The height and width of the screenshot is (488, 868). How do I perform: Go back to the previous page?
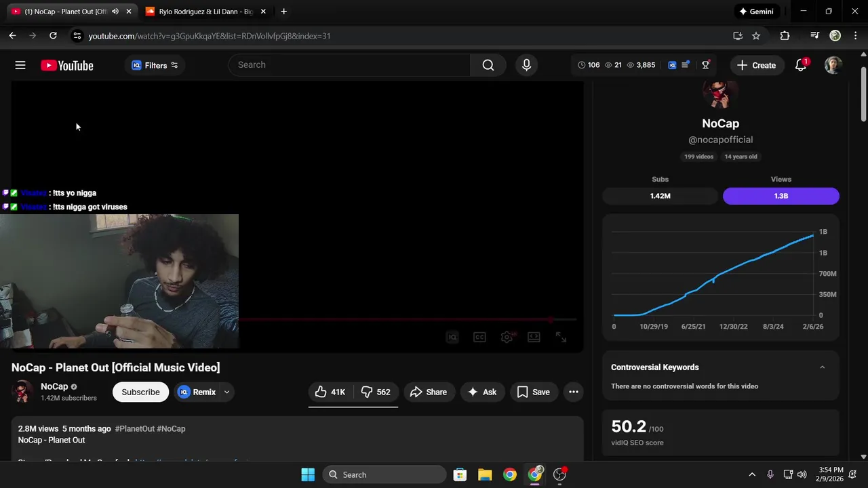click(x=12, y=36)
